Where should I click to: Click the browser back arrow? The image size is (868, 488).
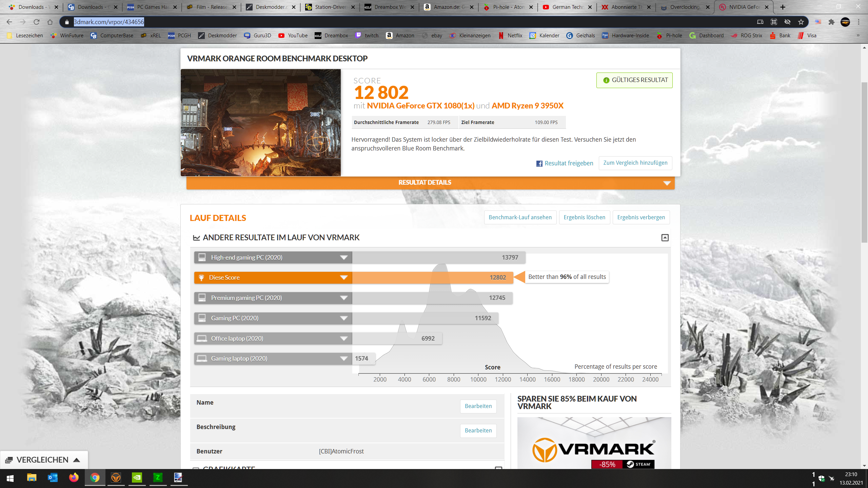[9, 22]
